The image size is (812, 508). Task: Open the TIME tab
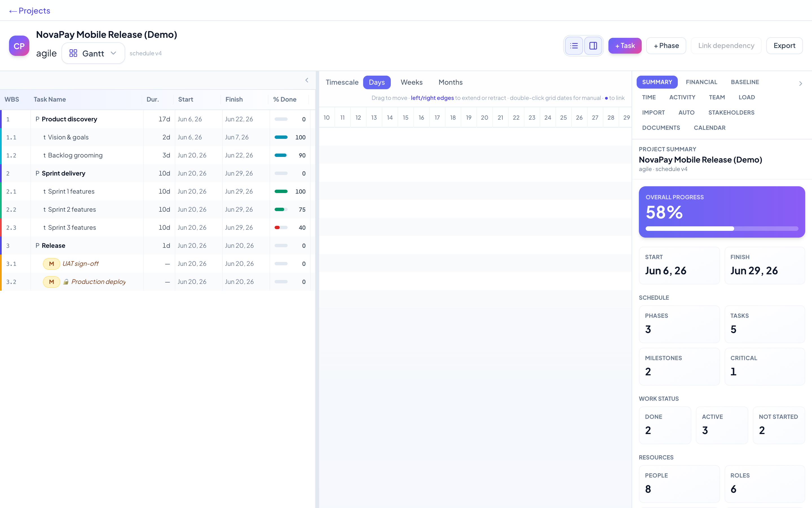(x=648, y=97)
